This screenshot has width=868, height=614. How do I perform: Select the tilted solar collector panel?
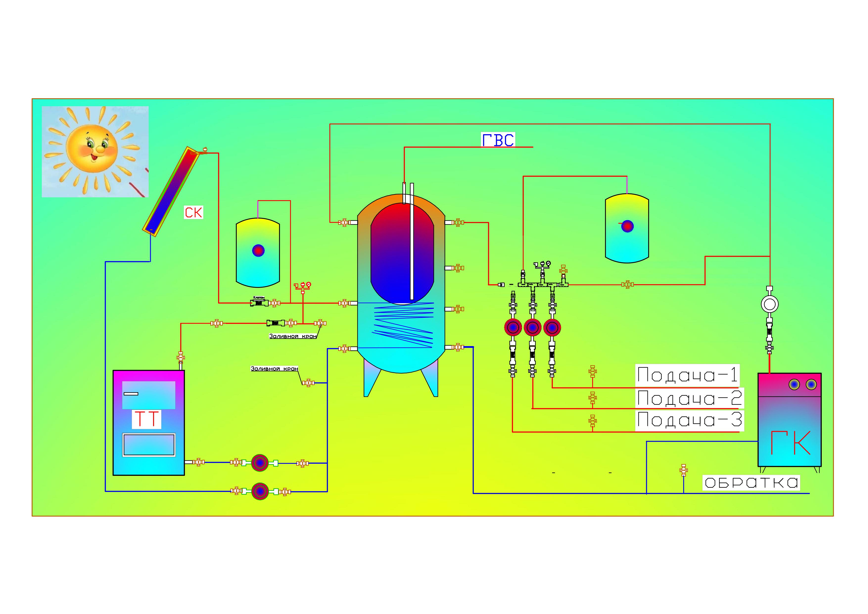point(171,191)
